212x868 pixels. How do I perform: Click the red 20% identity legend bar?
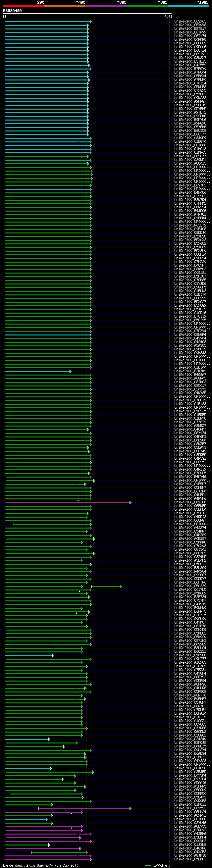tap(24, 6)
